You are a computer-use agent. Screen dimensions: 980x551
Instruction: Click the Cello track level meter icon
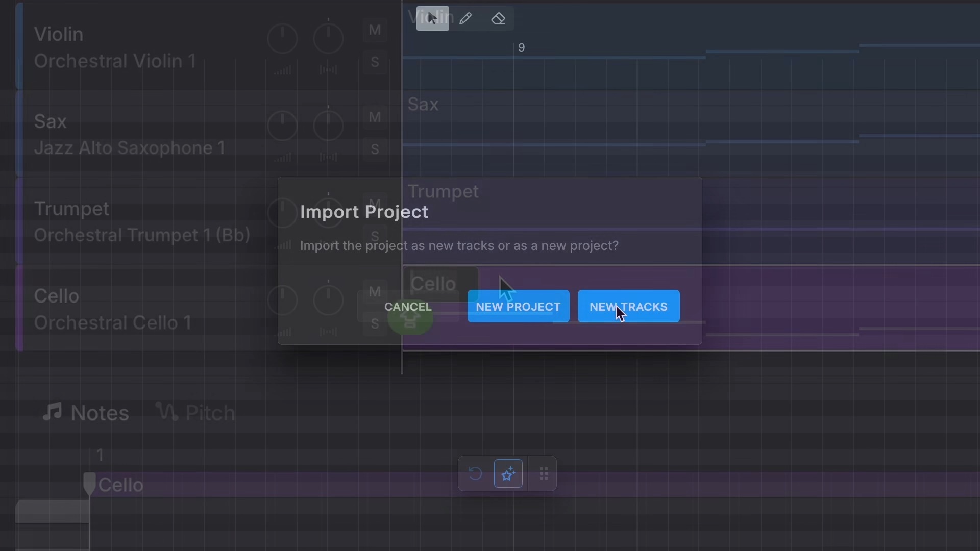[x=283, y=332]
